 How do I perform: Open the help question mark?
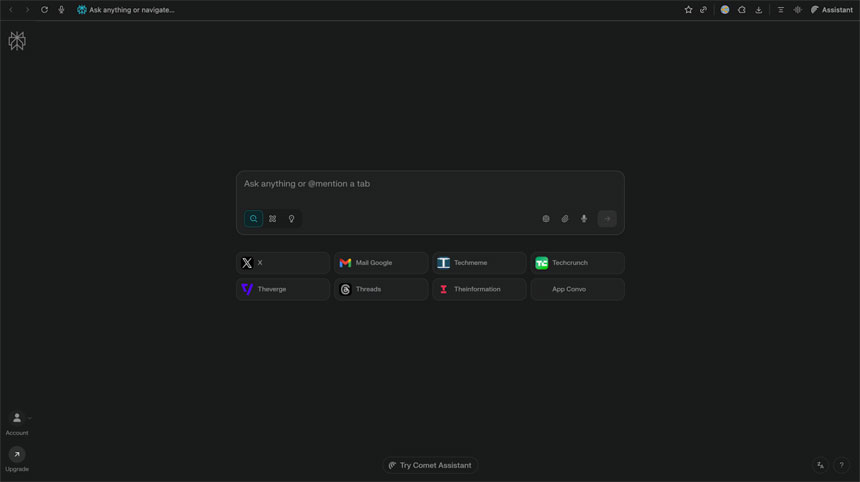click(841, 465)
